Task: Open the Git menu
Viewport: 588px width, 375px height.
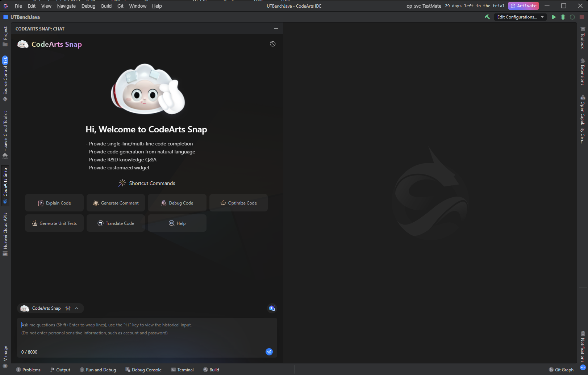Action: pyautogui.click(x=120, y=6)
